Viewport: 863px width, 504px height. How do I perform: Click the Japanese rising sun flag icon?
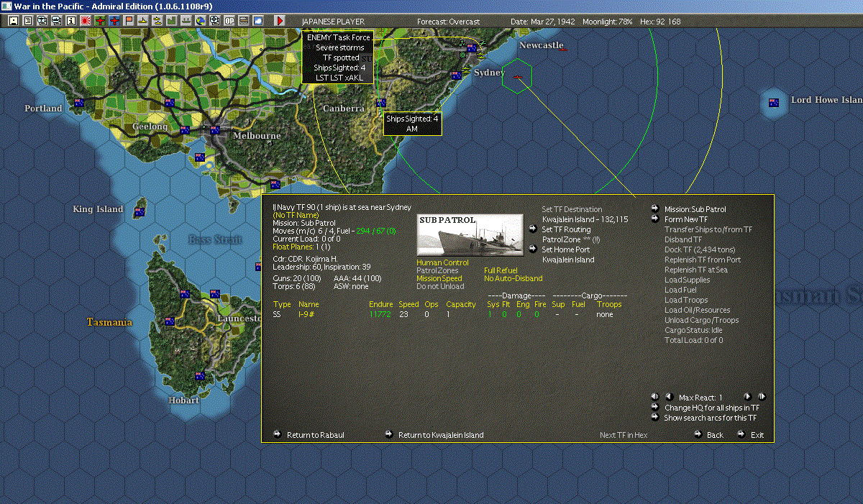point(86,21)
